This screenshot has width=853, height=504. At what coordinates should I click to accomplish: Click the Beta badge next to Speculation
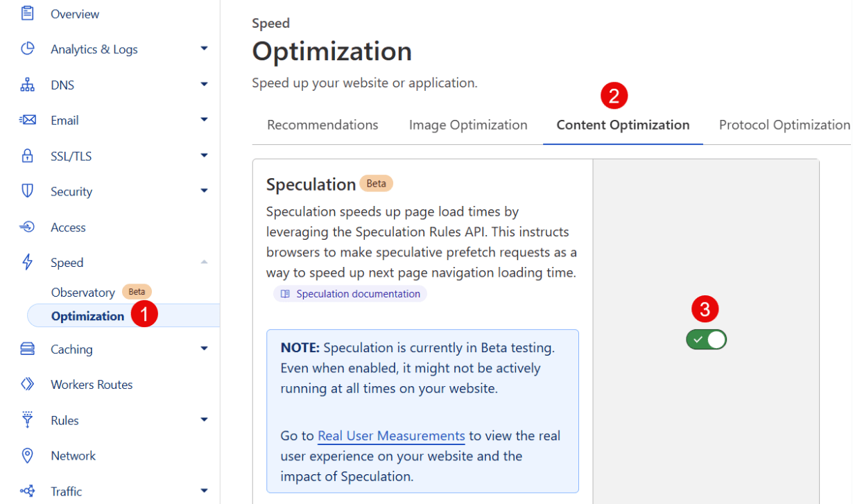pos(376,184)
